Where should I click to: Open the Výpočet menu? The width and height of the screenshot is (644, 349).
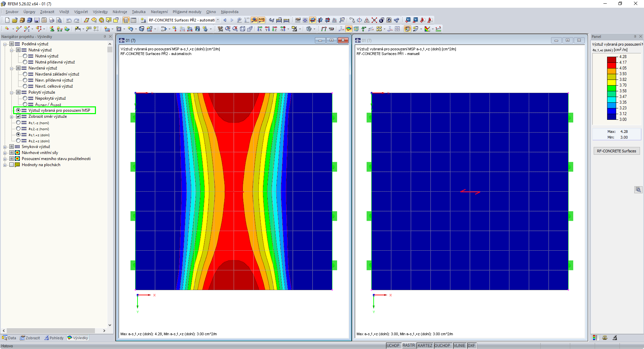point(81,12)
